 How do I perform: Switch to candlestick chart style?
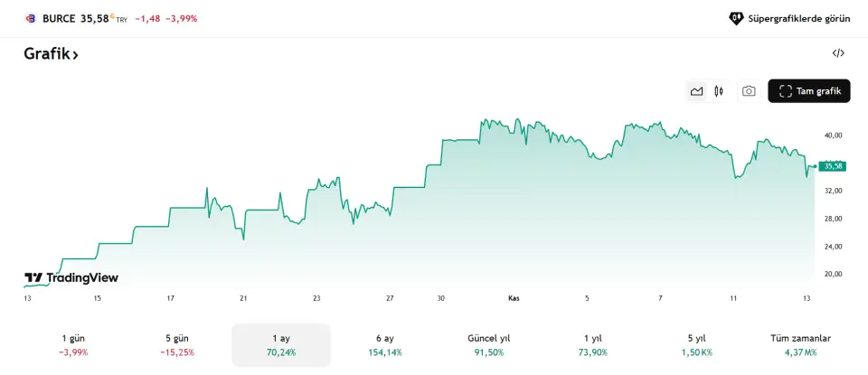point(719,91)
